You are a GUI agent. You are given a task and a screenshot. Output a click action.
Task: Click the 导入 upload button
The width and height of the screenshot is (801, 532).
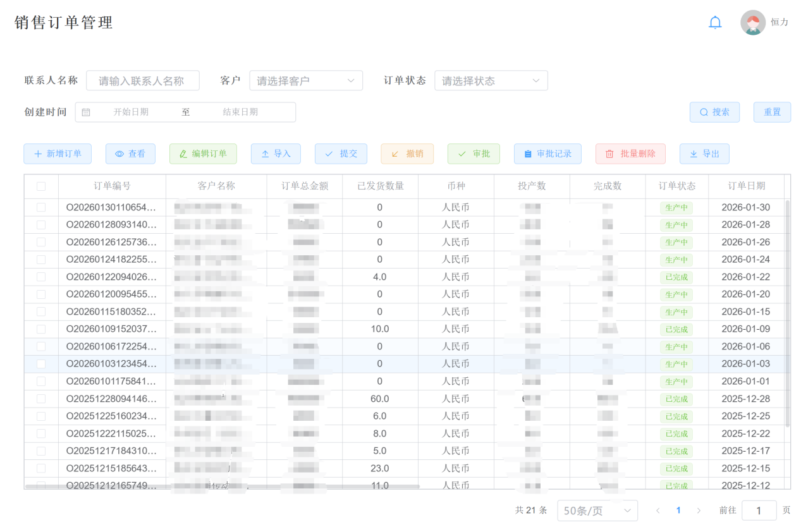pos(276,154)
